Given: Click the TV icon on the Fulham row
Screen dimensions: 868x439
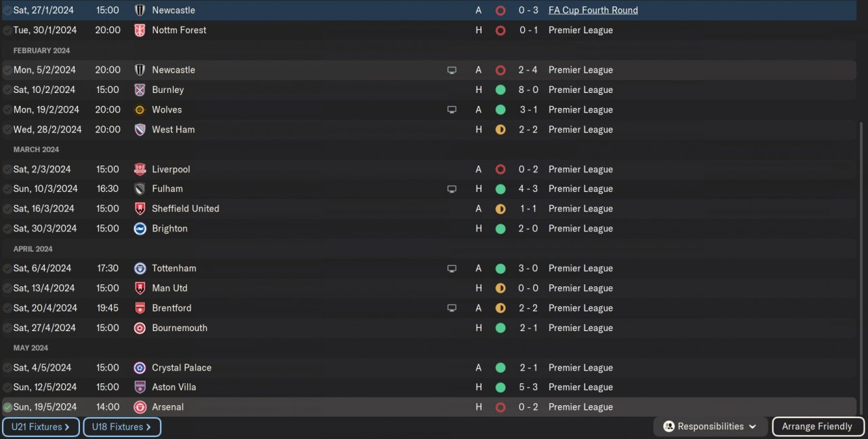Looking at the screenshot, I should tap(452, 189).
